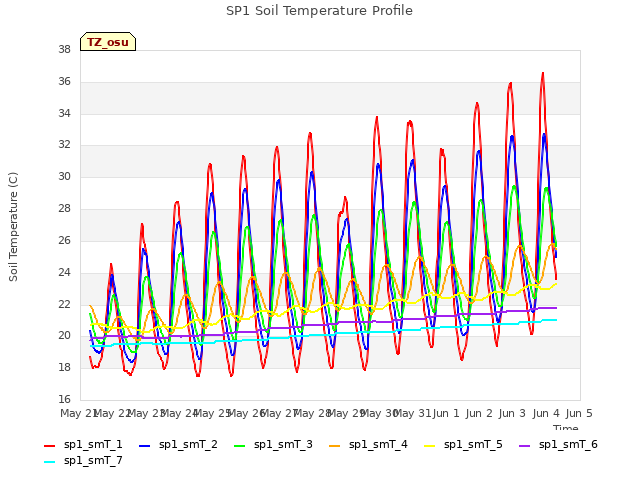This screenshot has height=480, width=640.
Task: Toggle sp1_smT_6 legend entry
Action: click(x=558, y=444)
